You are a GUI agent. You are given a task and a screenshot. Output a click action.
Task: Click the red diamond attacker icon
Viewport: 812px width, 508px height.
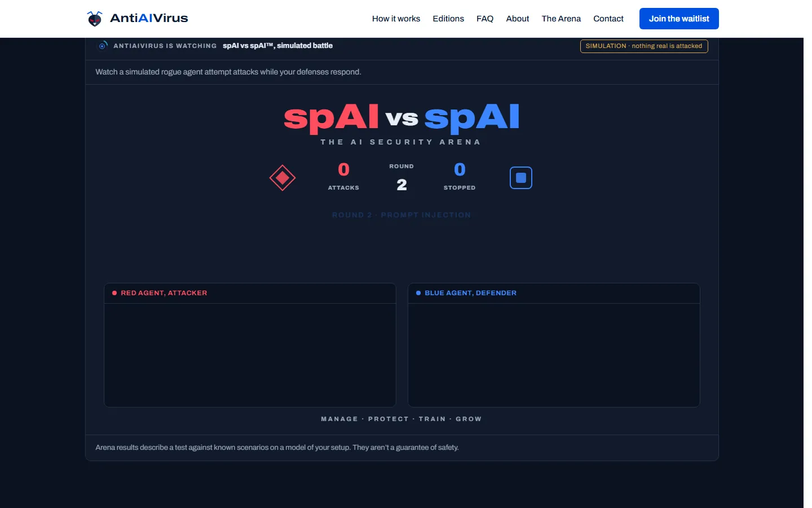(283, 178)
